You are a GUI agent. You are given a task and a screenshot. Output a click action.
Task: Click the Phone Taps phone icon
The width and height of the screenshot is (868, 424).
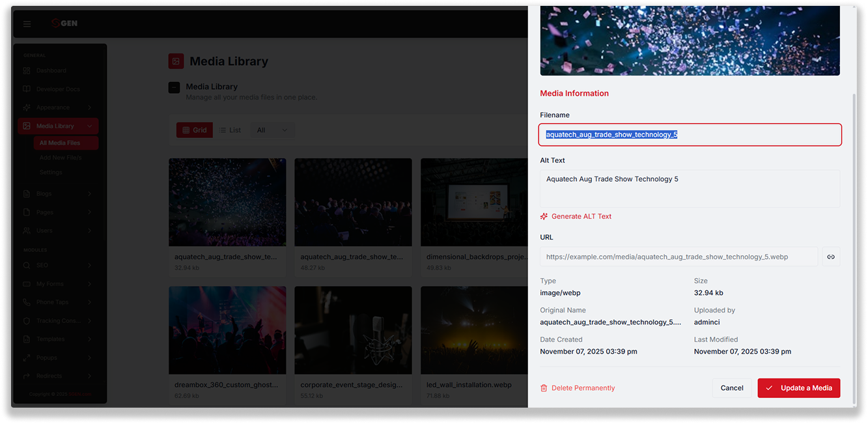pyautogui.click(x=27, y=302)
